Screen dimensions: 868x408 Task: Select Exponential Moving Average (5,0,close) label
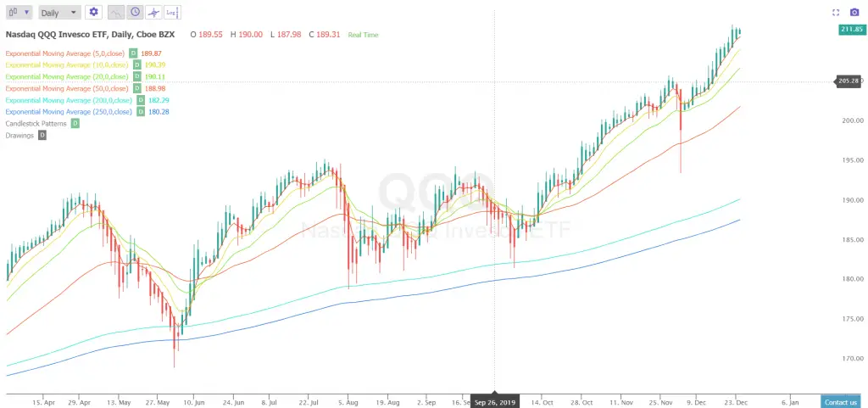[x=64, y=53]
